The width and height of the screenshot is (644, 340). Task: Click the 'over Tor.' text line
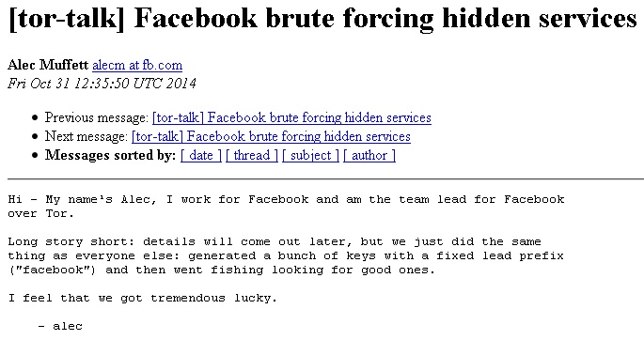41,214
